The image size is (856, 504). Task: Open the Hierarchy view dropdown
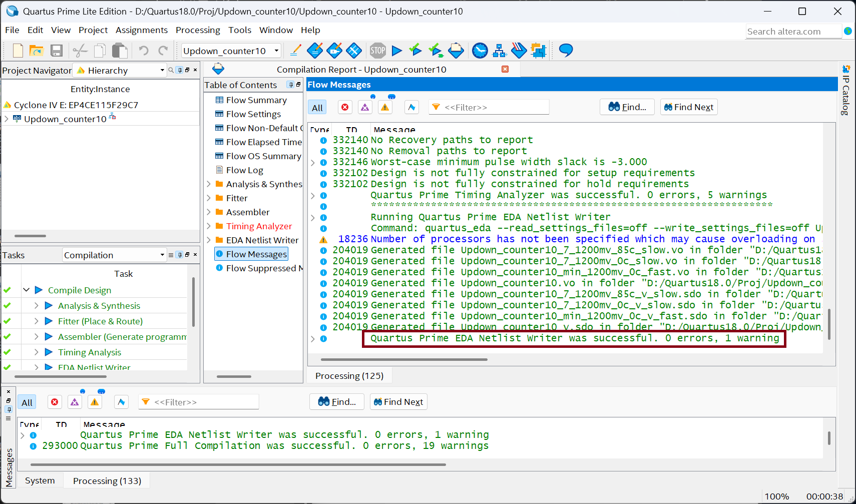tap(120, 70)
